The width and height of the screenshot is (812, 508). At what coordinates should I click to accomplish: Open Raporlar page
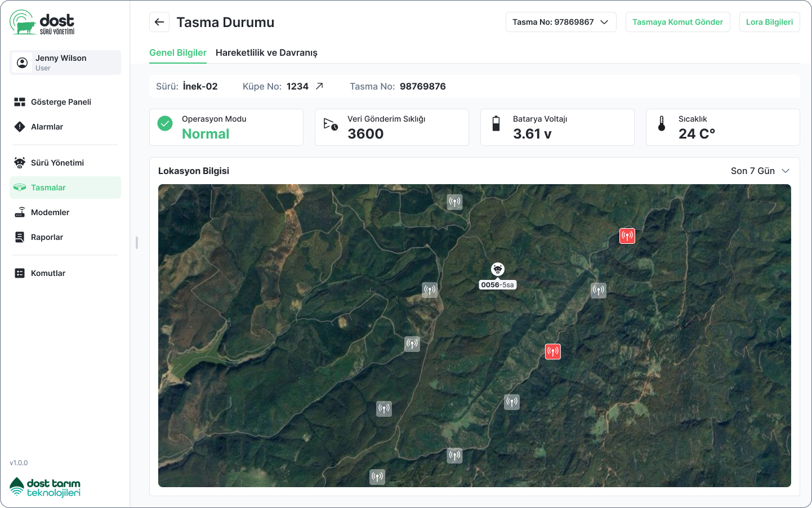65,237
